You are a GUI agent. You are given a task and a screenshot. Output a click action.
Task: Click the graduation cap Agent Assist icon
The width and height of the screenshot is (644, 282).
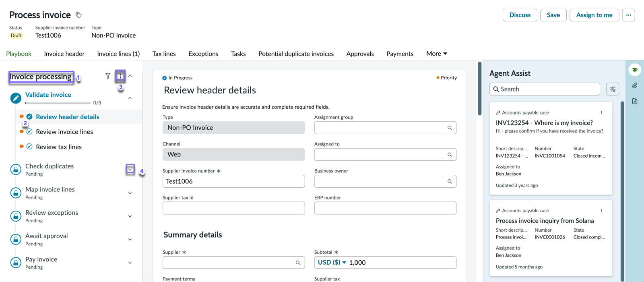[635, 70]
